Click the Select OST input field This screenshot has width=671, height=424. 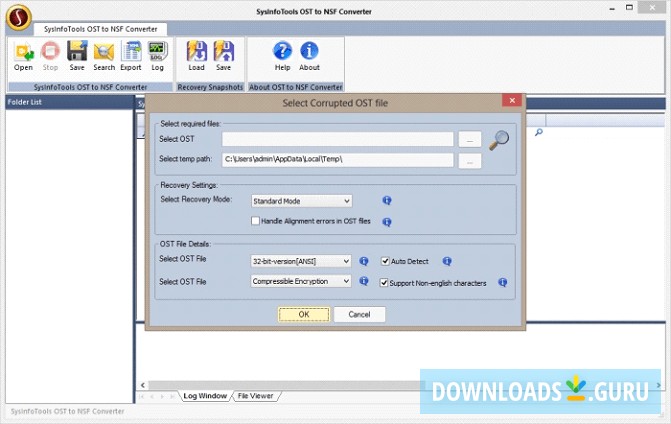point(338,139)
